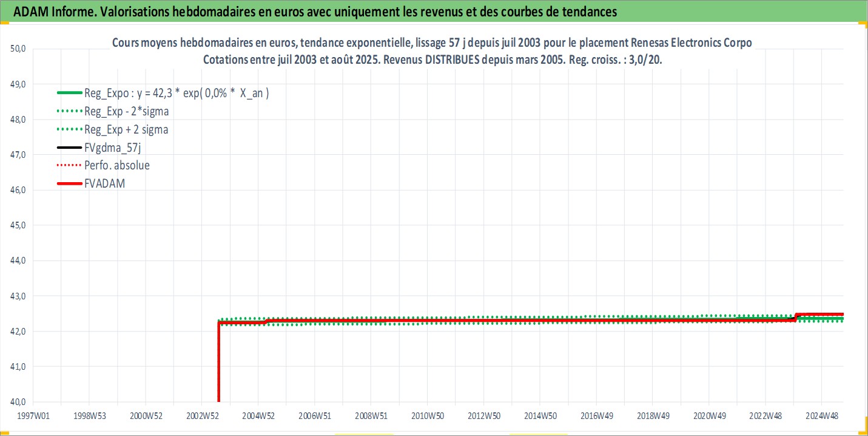868x436 pixels.
Task: Click the chart subtitle starting 'Cotations entre juil 2003'
Action: 432,61
